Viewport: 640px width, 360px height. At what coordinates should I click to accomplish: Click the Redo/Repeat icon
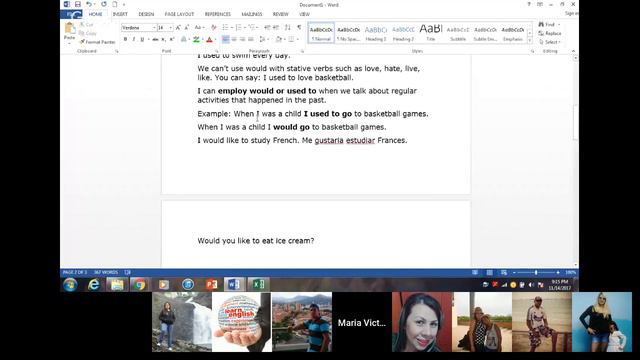click(104, 4)
